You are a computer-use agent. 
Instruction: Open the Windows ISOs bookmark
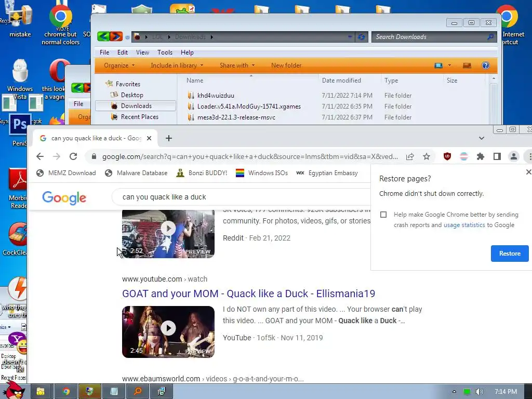pos(262,173)
